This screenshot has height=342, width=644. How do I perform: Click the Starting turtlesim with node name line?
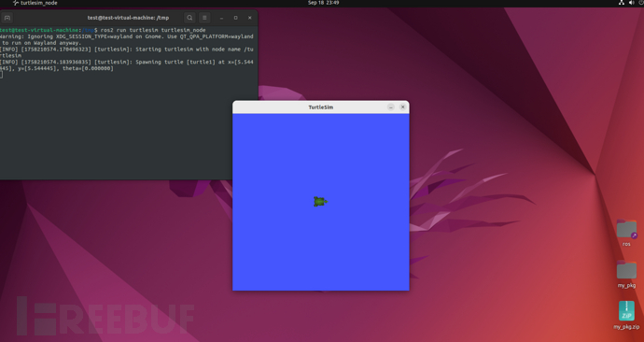coord(127,52)
